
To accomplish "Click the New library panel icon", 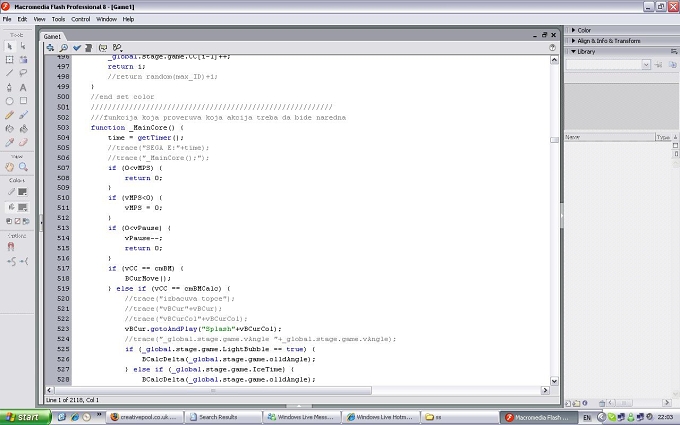I will coord(673,65).
